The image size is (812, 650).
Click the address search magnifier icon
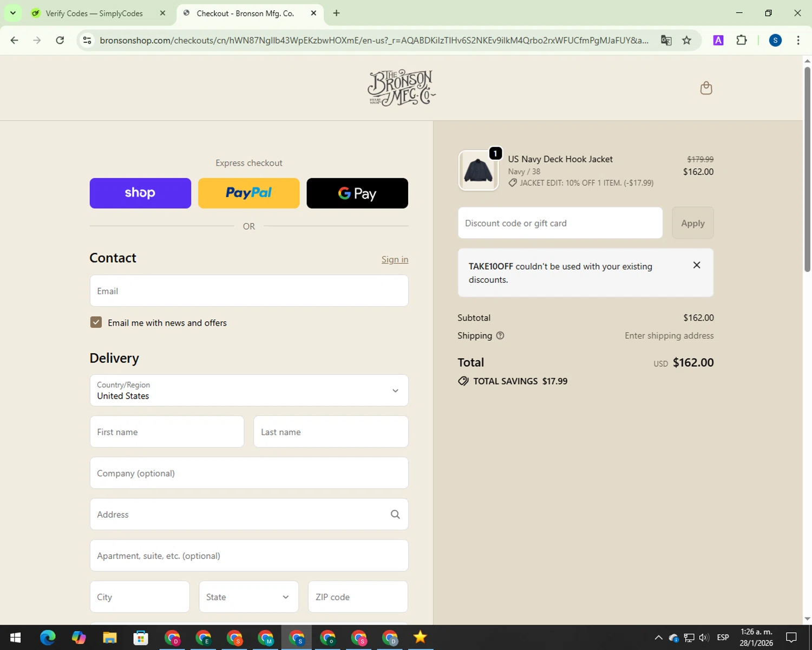click(x=395, y=515)
